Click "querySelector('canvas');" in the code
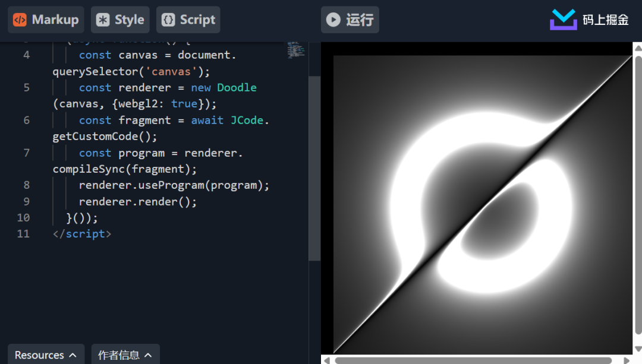Screen dimensions: 642x364 pyautogui.click(x=131, y=72)
